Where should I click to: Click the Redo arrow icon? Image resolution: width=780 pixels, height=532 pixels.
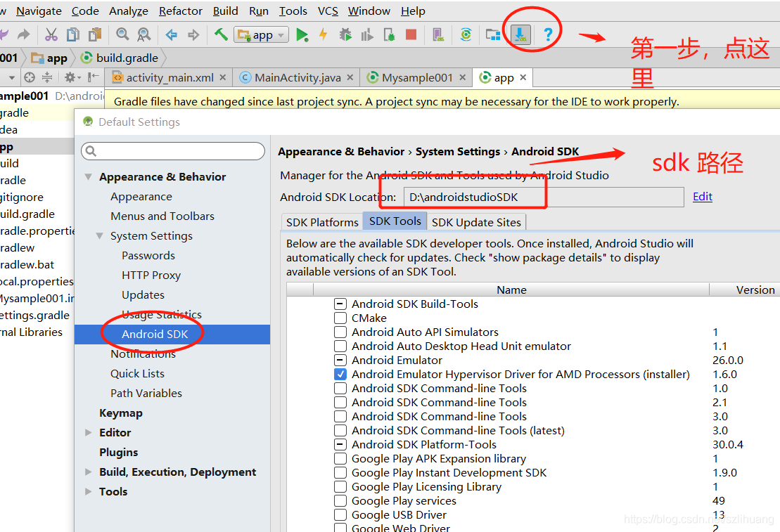[x=23, y=35]
